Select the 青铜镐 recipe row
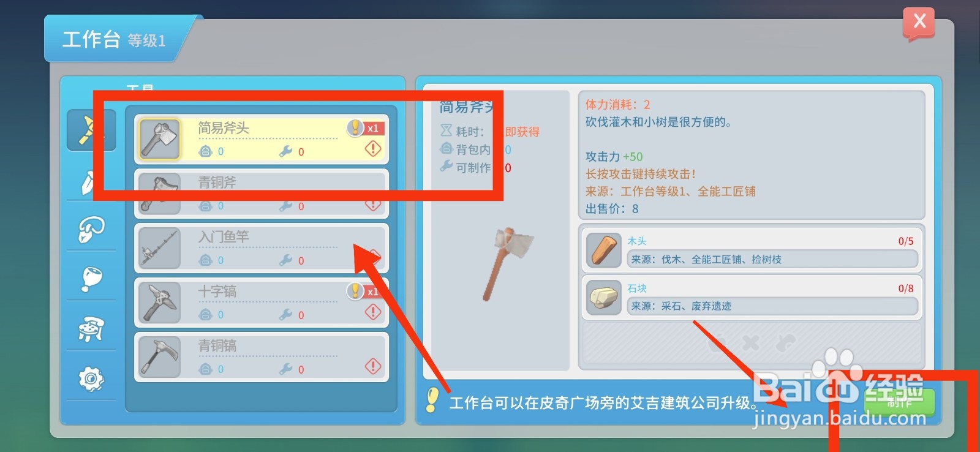Image resolution: width=980 pixels, height=452 pixels. pyautogui.click(x=262, y=357)
